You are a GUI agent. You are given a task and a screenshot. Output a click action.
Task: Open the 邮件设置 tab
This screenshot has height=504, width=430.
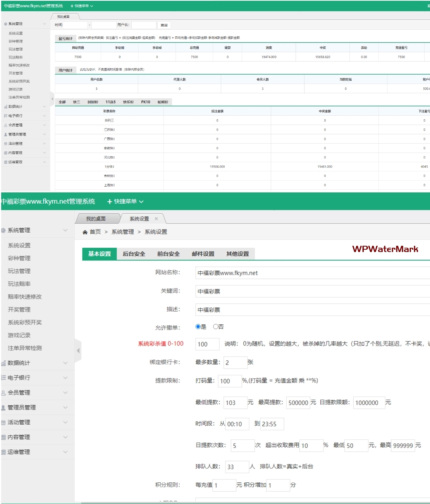tap(203, 254)
